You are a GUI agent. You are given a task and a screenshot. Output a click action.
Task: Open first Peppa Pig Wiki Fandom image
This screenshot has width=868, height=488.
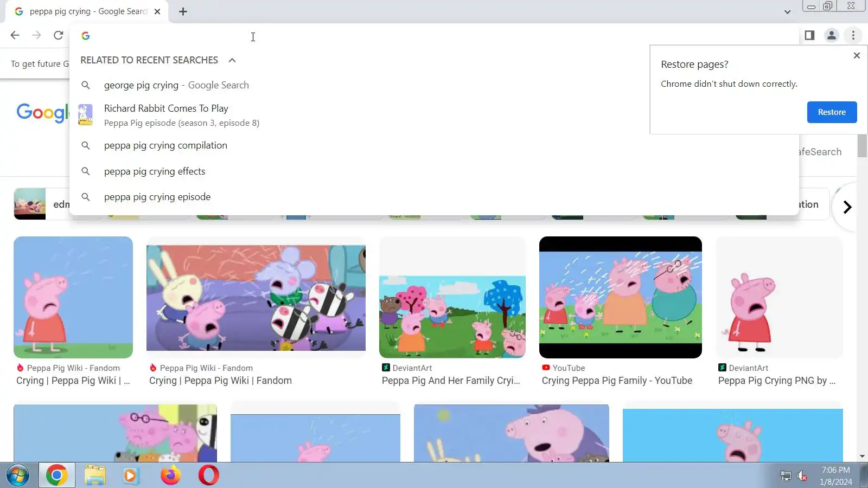(x=73, y=297)
